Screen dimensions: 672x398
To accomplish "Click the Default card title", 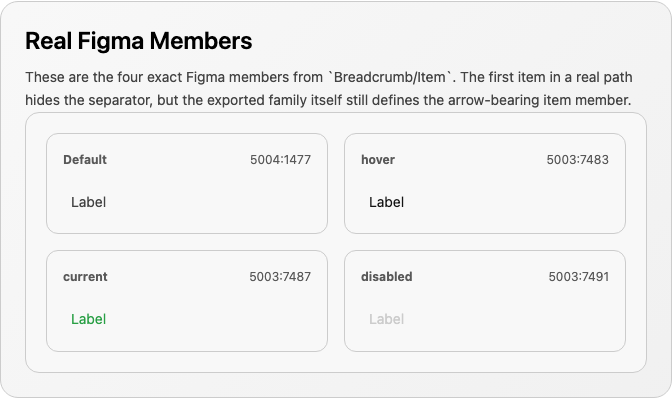I will (85, 160).
